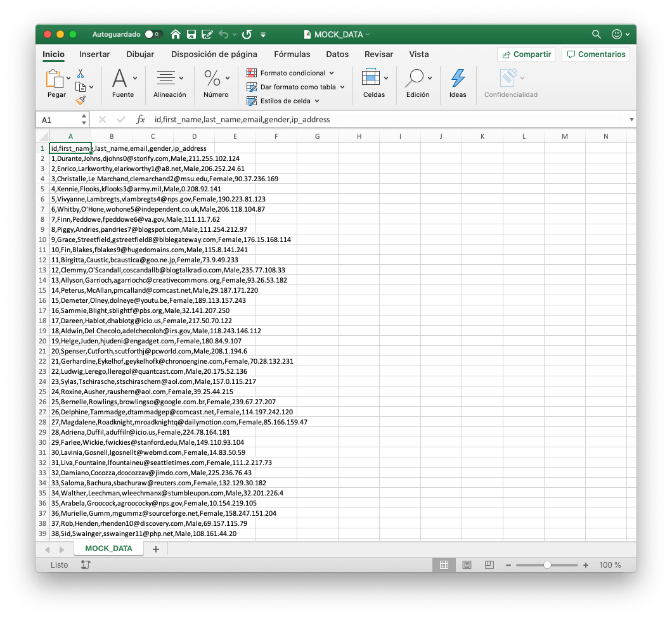Adjust the zoom slider at bottom right

(x=547, y=565)
